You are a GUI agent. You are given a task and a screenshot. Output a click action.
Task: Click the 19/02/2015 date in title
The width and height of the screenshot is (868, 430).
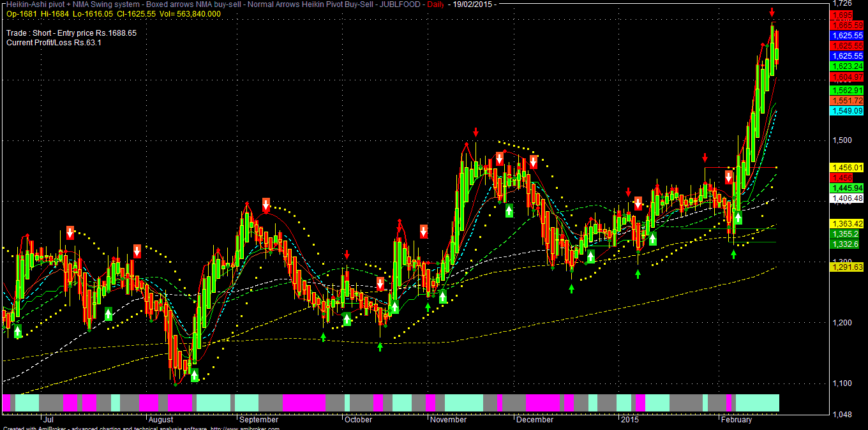[x=474, y=4]
